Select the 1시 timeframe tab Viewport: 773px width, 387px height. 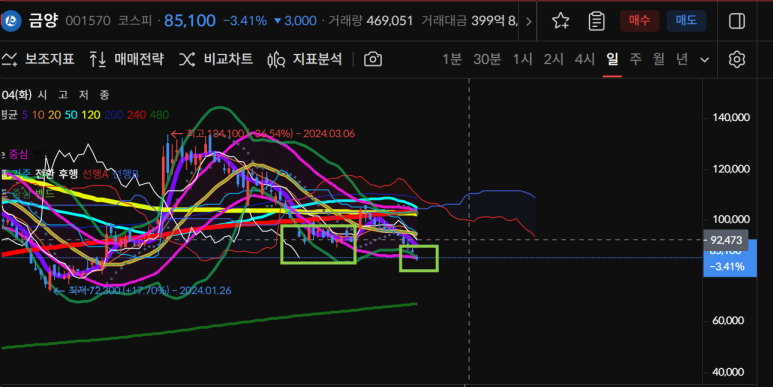[522, 60]
